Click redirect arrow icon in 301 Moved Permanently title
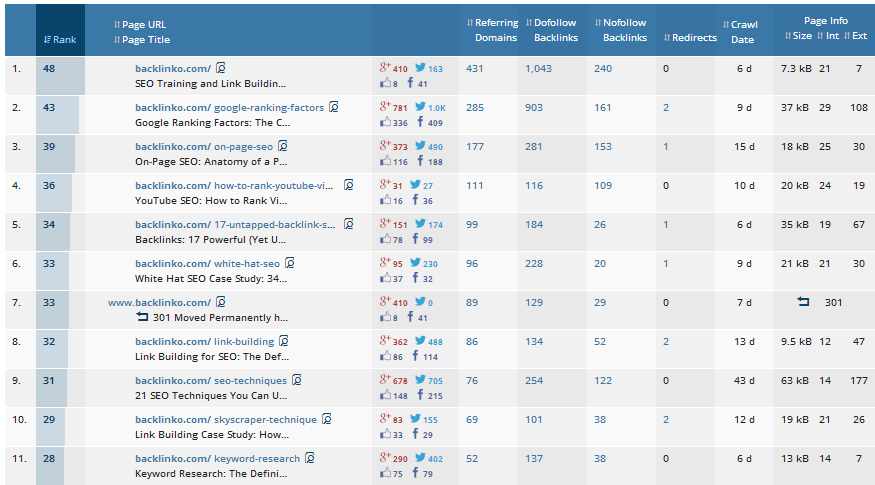Screen dimensions: 875x485 click(142, 316)
